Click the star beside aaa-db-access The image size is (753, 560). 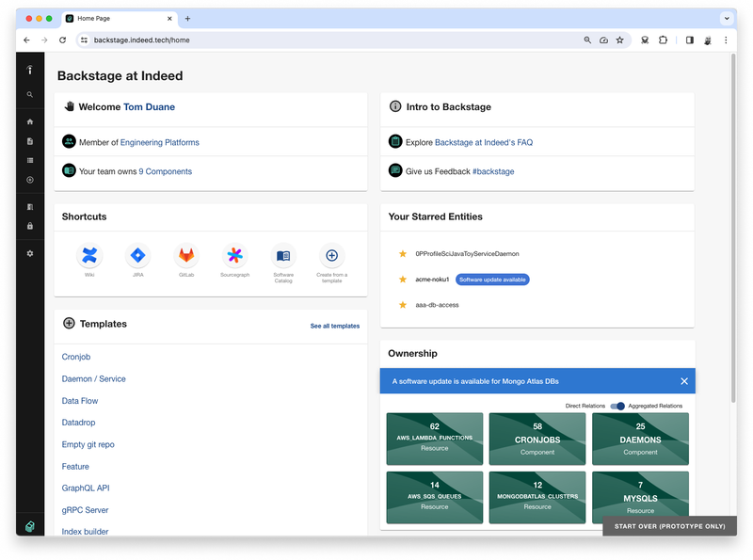403,305
